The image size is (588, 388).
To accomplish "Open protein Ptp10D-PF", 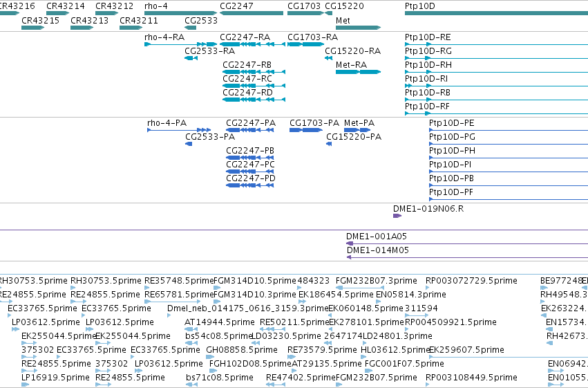I will (451, 192).
